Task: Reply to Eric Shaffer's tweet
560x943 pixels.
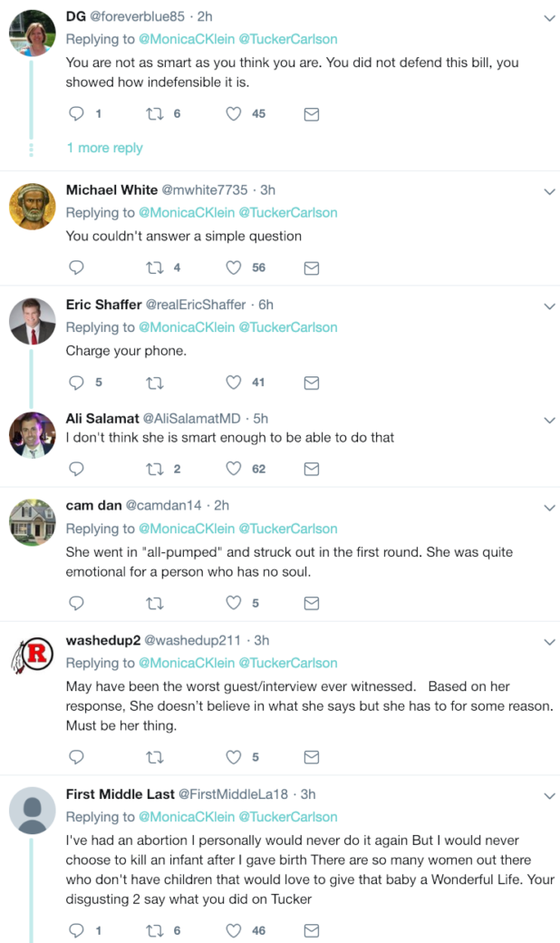Action: [77, 383]
